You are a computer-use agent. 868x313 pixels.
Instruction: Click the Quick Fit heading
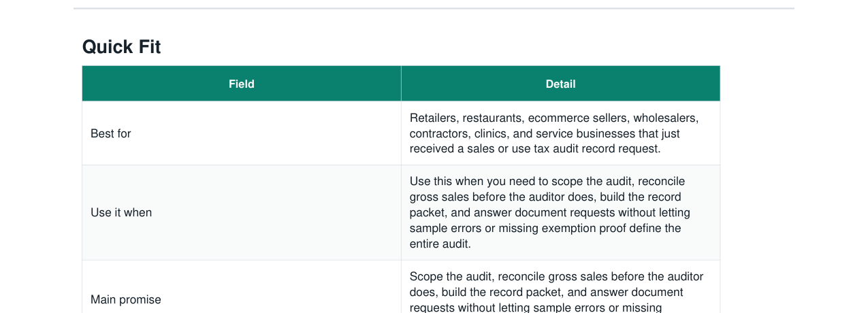tap(121, 47)
